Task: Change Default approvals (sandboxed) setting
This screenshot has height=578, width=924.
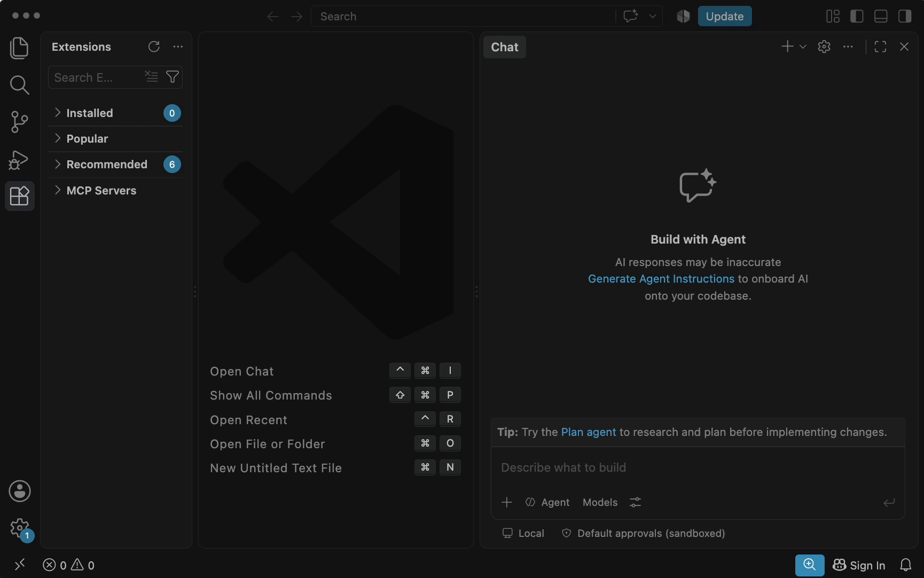Action: [644, 533]
